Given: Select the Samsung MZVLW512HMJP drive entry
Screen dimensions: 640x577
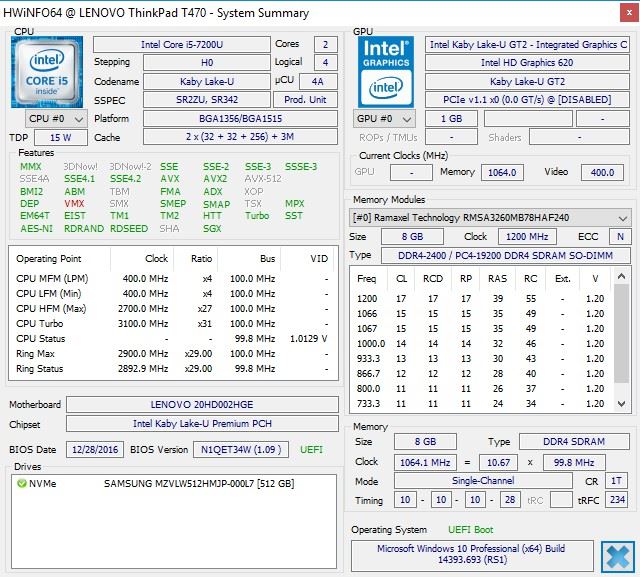Looking at the screenshot, I should tap(199, 484).
